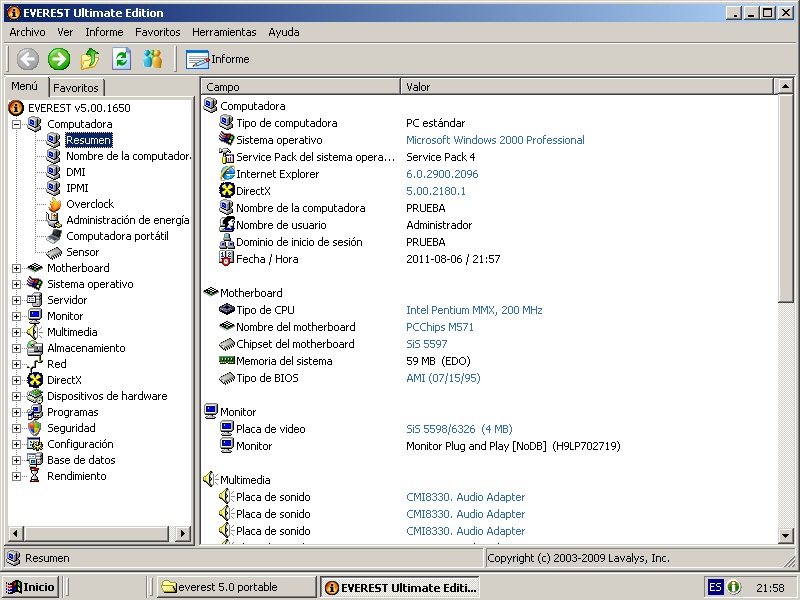Screen dimensions: 800x600
Task: Open the DirectX 5.00.2180.1 link
Action: pyautogui.click(x=436, y=191)
